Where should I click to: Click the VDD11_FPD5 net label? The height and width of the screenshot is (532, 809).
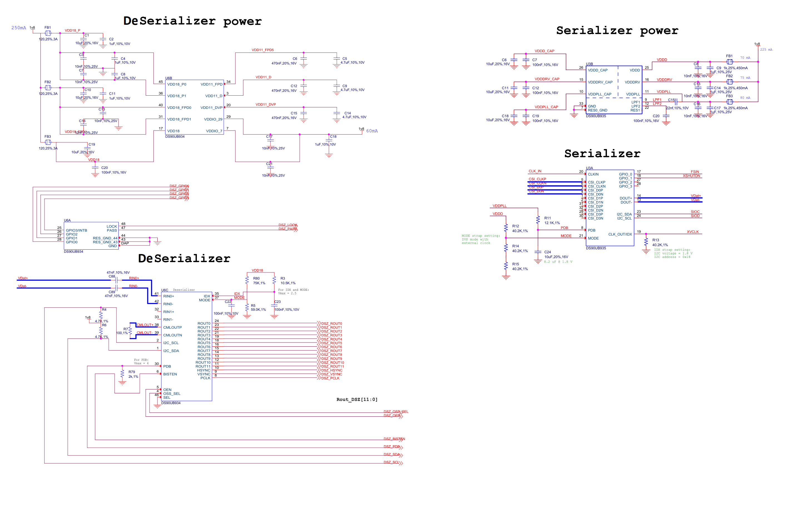tap(262, 50)
